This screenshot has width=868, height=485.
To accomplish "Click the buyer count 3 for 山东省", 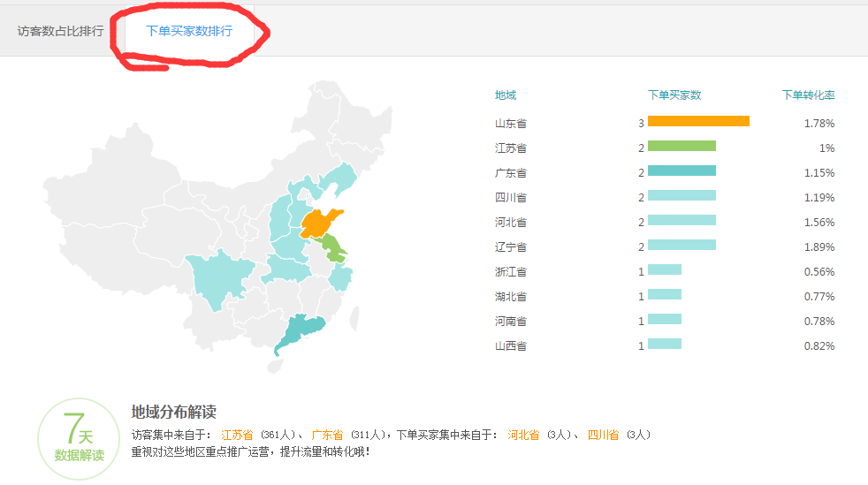I will click(x=641, y=124).
